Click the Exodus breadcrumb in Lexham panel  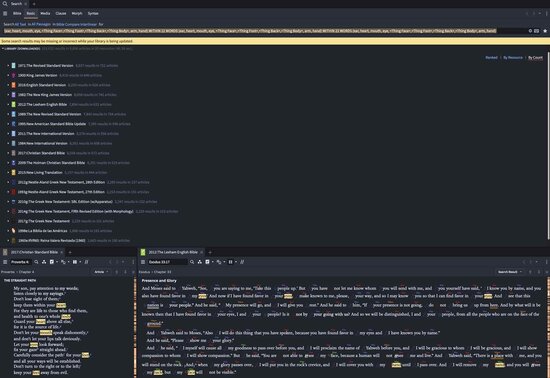tap(144, 272)
